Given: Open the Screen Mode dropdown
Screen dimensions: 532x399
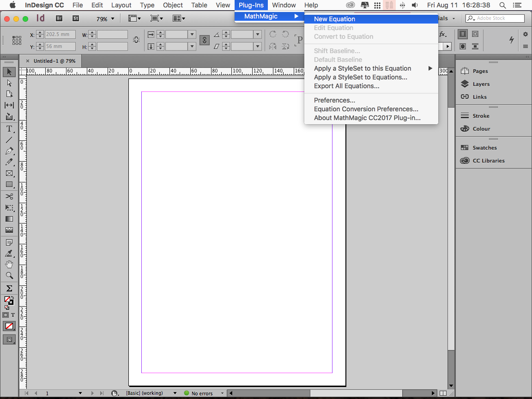Looking at the screenshot, I should [x=157, y=18].
